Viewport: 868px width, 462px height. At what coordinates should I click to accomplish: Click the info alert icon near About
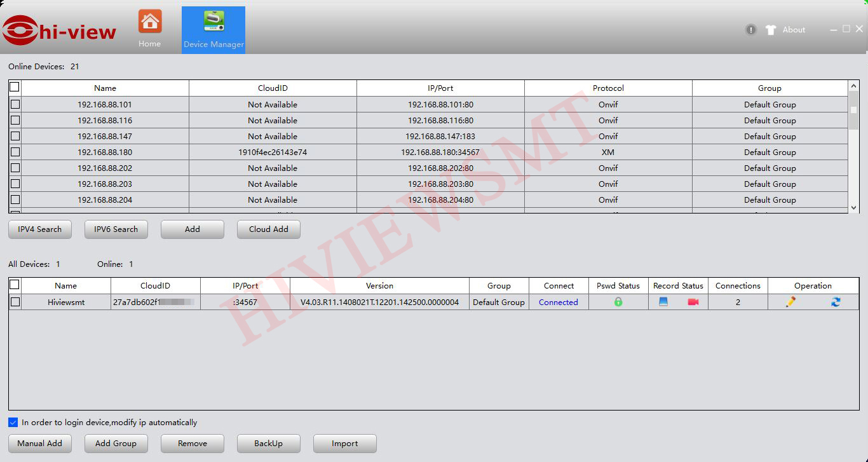tap(751, 30)
